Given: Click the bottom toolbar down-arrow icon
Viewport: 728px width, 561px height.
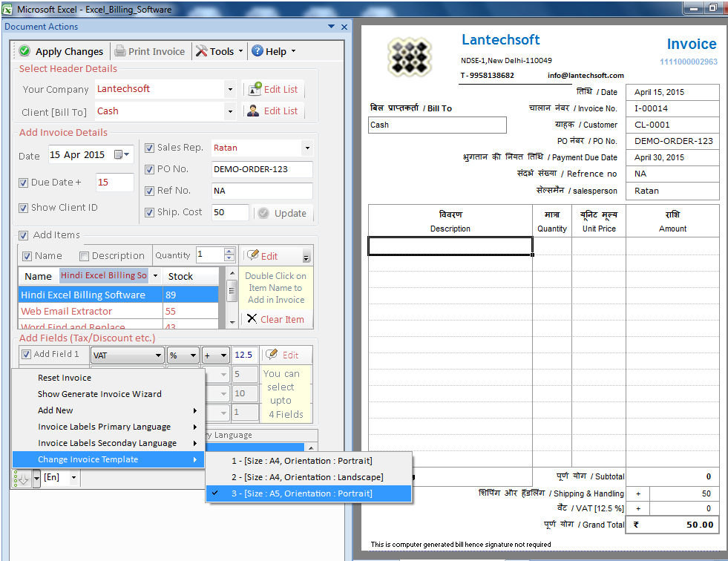Looking at the screenshot, I should pyautogui.click(x=23, y=478).
